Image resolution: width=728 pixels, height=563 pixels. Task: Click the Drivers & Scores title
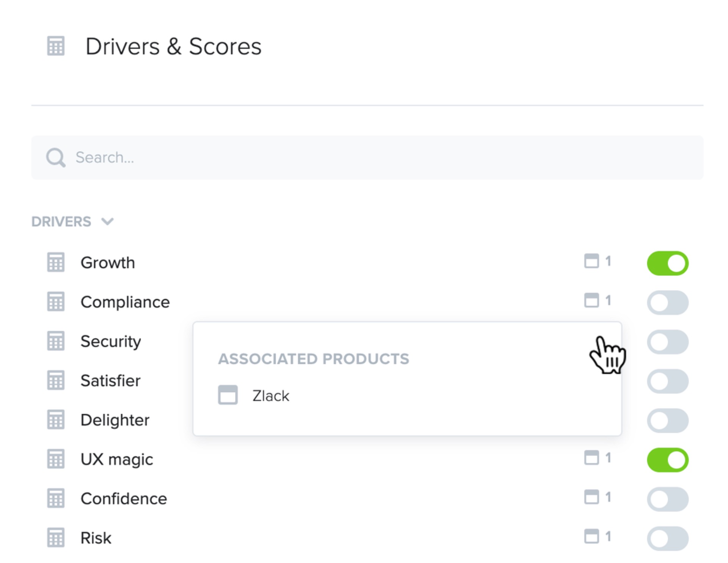[173, 47]
